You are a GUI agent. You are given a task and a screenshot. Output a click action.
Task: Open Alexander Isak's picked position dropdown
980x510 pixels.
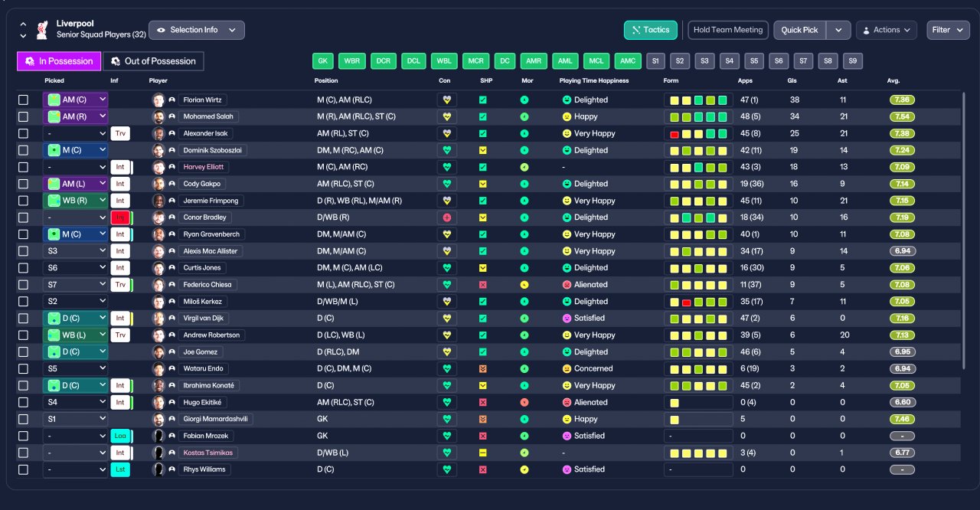pos(75,133)
